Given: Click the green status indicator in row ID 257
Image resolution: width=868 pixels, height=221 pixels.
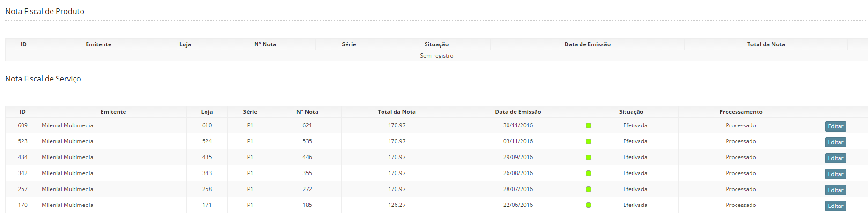Looking at the screenshot, I should pyautogui.click(x=588, y=189).
